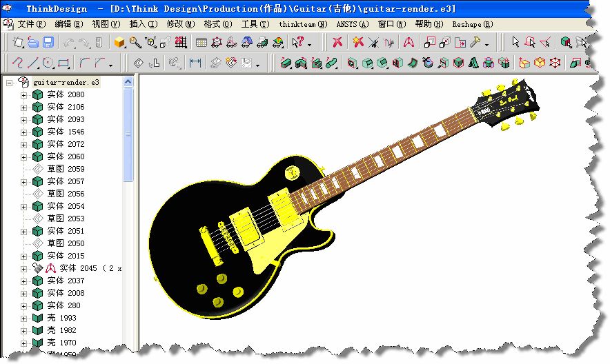Toggle the red grid icon
Screen dimensions: 610x364
pyautogui.click(x=181, y=42)
